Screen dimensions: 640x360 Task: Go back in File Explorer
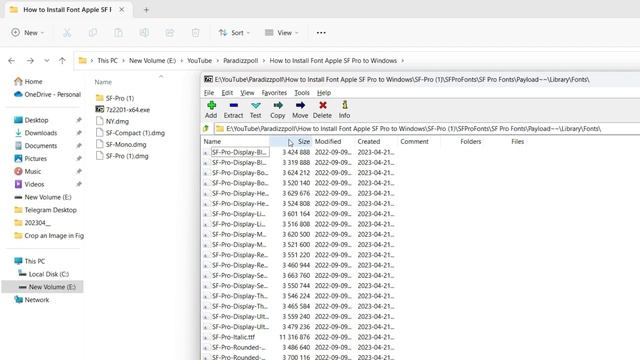click(x=11, y=61)
